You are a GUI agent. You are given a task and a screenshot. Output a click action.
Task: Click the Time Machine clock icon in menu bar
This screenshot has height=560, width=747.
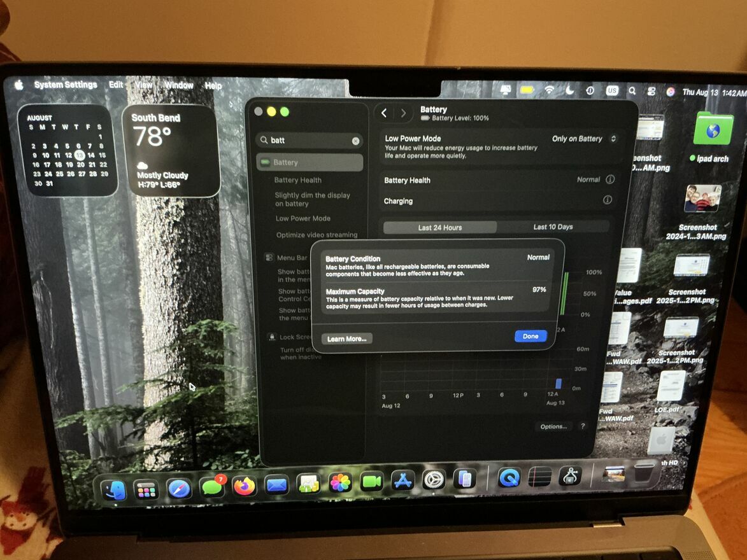pyautogui.click(x=590, y=90)
